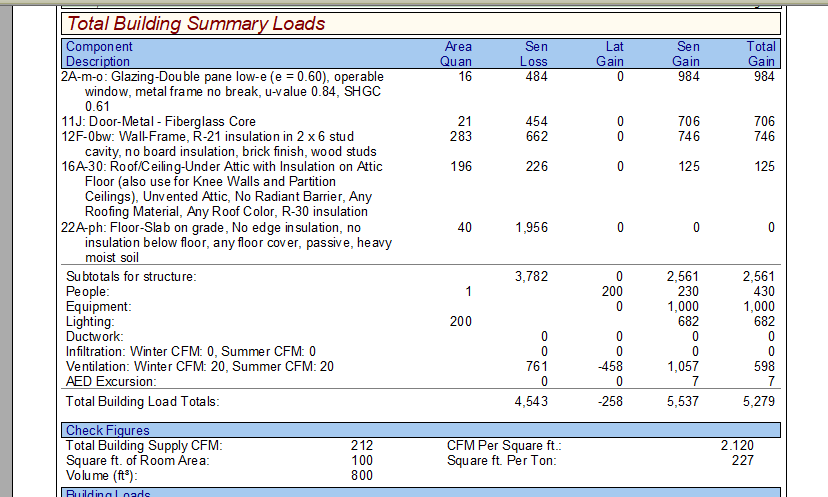Select door row area value 21
The width and height of the screenshot is (828, 497).
(465, 121)
